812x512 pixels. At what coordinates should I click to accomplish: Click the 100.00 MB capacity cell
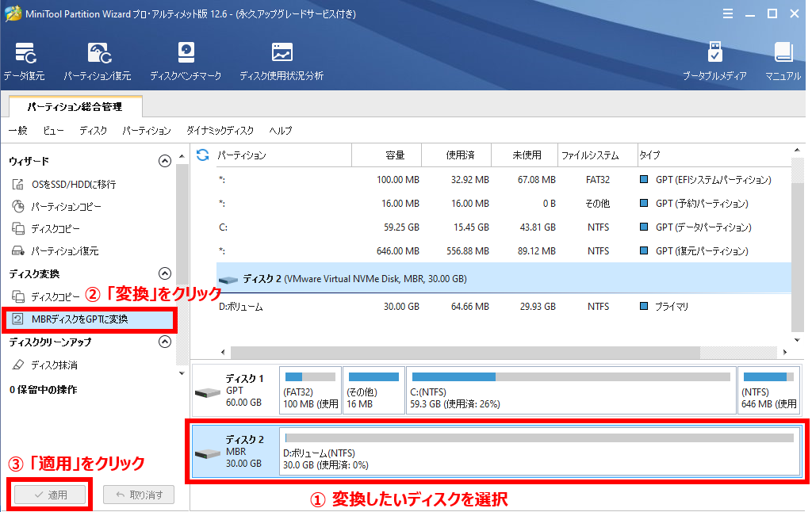398,180
